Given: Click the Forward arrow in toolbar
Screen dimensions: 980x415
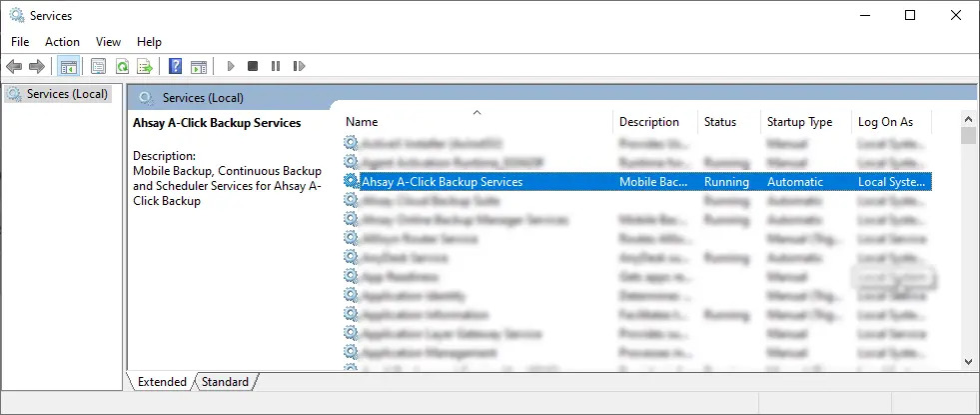Looking at the screenshot, I should click(x=37, y=67).
